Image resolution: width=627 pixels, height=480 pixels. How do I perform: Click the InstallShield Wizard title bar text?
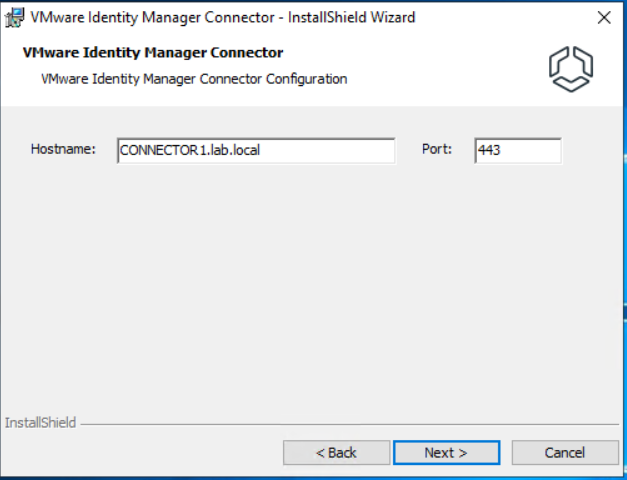(223, 18)
